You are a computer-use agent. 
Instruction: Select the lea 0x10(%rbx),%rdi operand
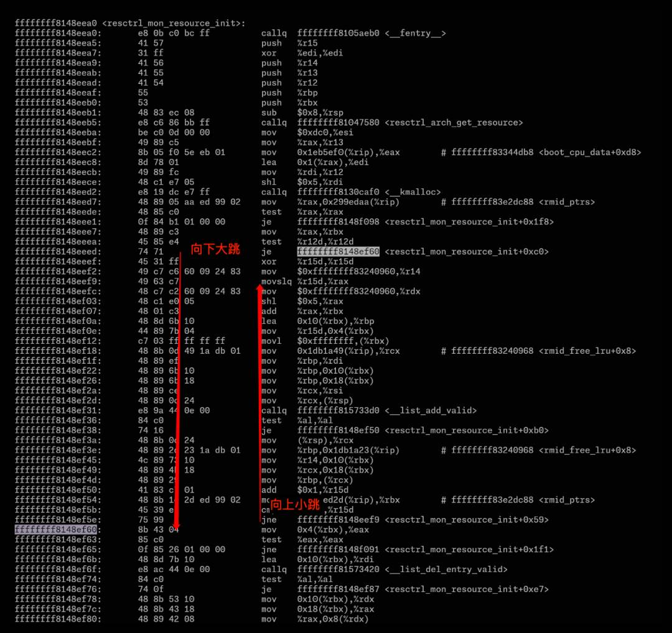(x=335, y=560)
